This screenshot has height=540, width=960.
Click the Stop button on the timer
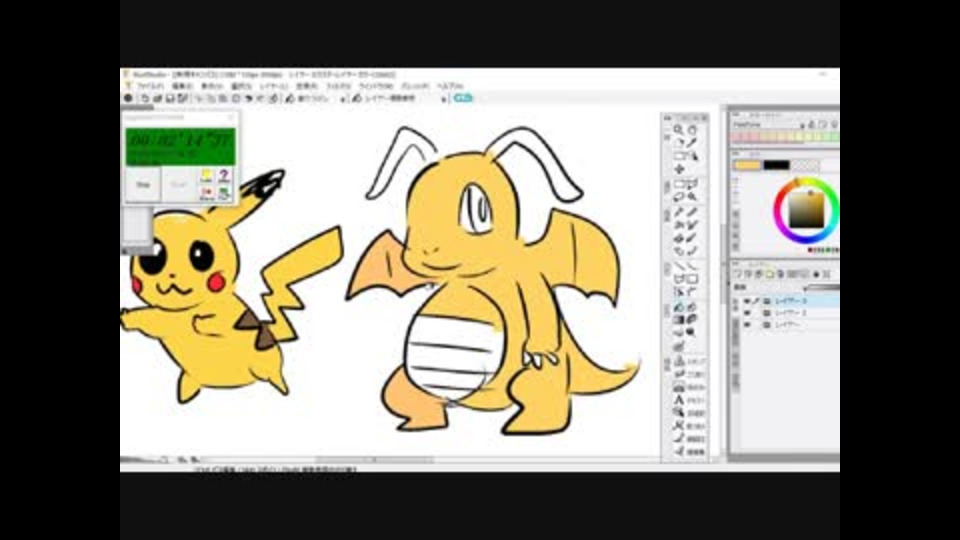point(143,184)
